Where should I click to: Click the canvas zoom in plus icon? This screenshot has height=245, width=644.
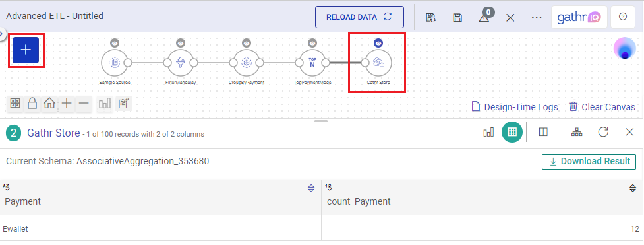tap(67, 104)
